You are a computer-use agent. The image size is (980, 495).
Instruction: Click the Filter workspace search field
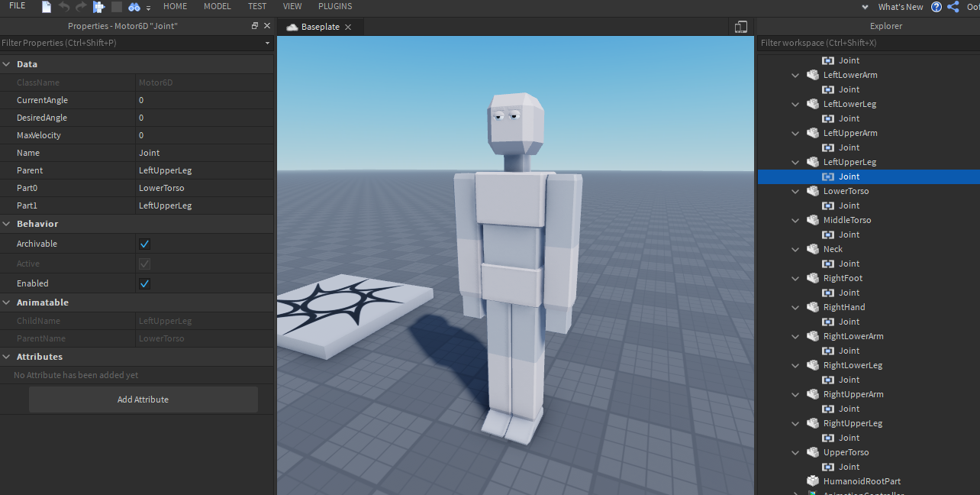[840, 43]
